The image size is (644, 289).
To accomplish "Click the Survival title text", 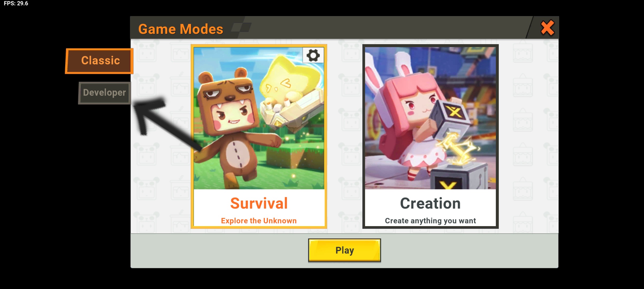I will tap(259, 203).
